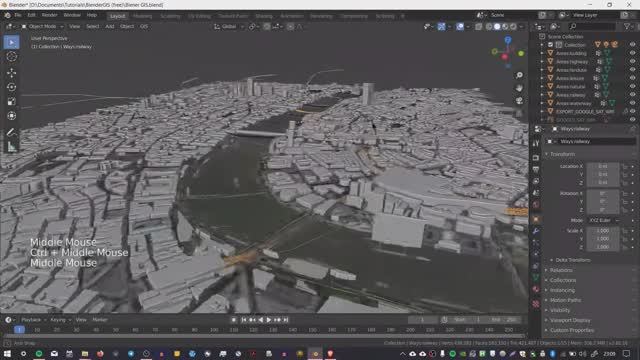Open the Object Mode dropdown
Screen dimensions: 640x360
[x=42, y=27]
